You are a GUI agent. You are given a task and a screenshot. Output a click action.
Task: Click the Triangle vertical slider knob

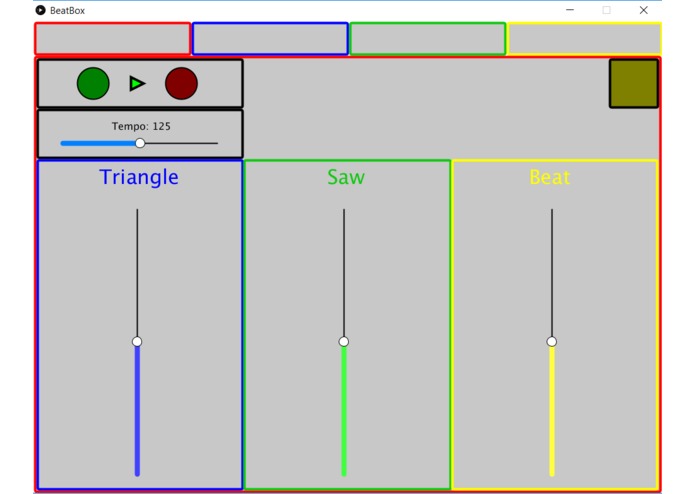pos(137,342)
